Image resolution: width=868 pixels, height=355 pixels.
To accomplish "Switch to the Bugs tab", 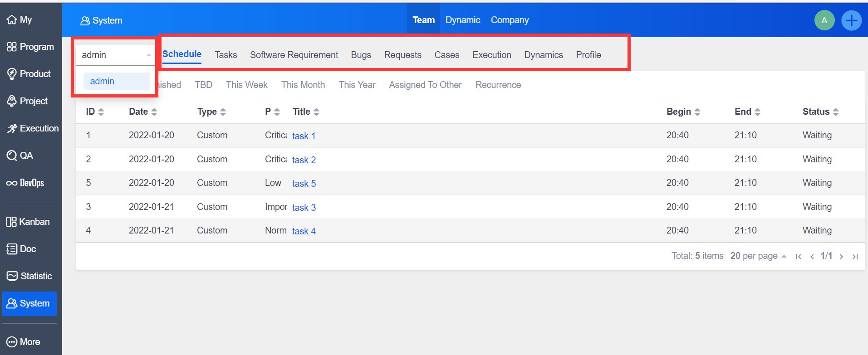I will click(361, 55).
